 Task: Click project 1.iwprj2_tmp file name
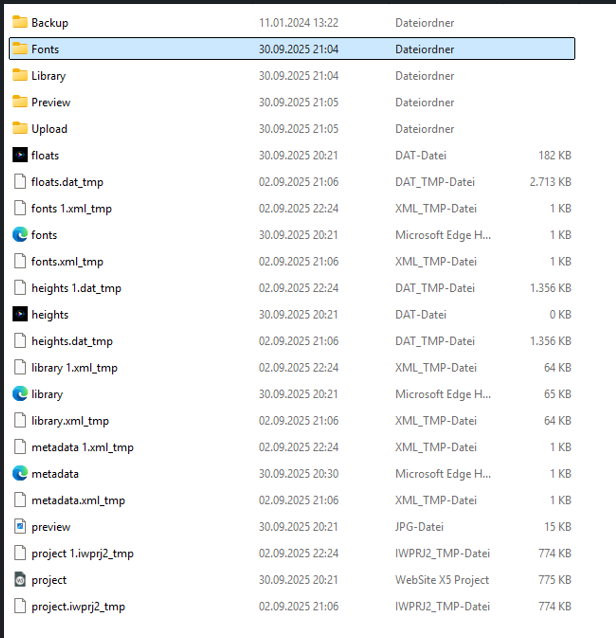point(82,553)
